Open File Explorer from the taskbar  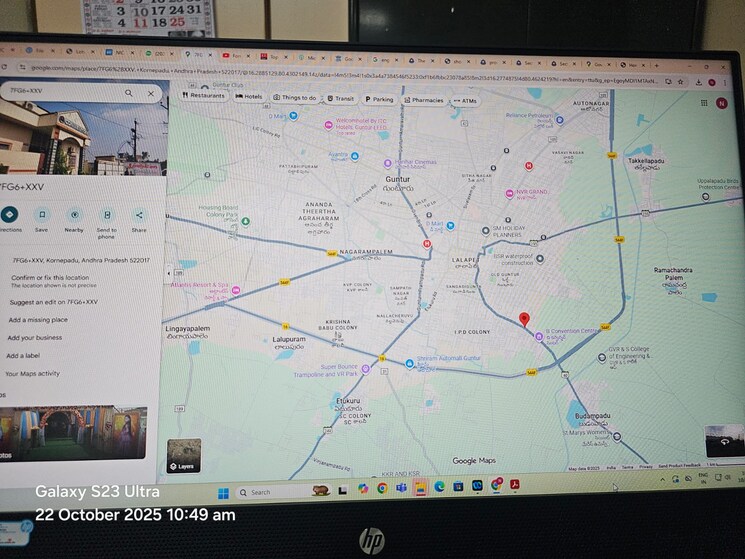tap(420, 487)
